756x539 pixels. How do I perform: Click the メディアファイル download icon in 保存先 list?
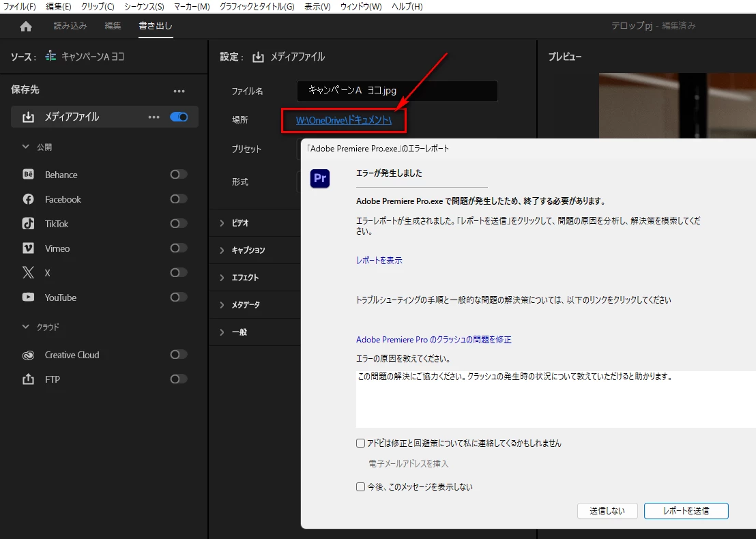click(29, 117)
